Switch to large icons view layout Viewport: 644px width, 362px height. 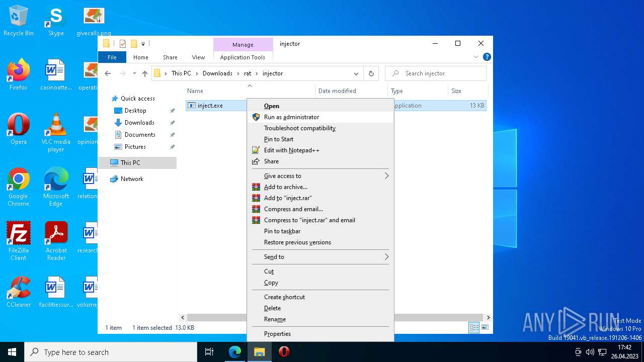(x=485, y=327)
